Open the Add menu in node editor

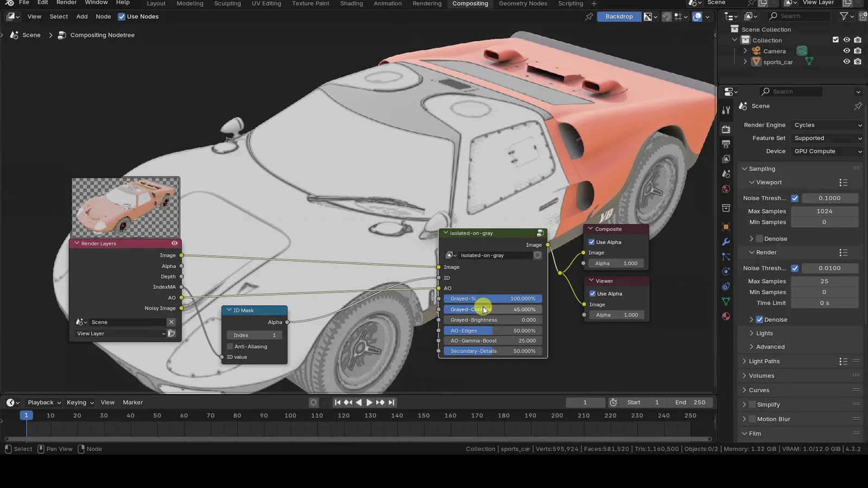pyautogui.click(x=82, y=17)
